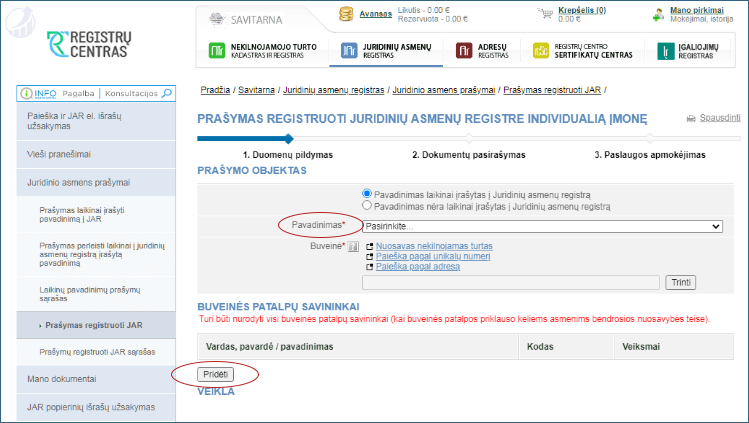749x423 pixels.
Task: Open the Savitarna tab
Action: coord(246,20)
